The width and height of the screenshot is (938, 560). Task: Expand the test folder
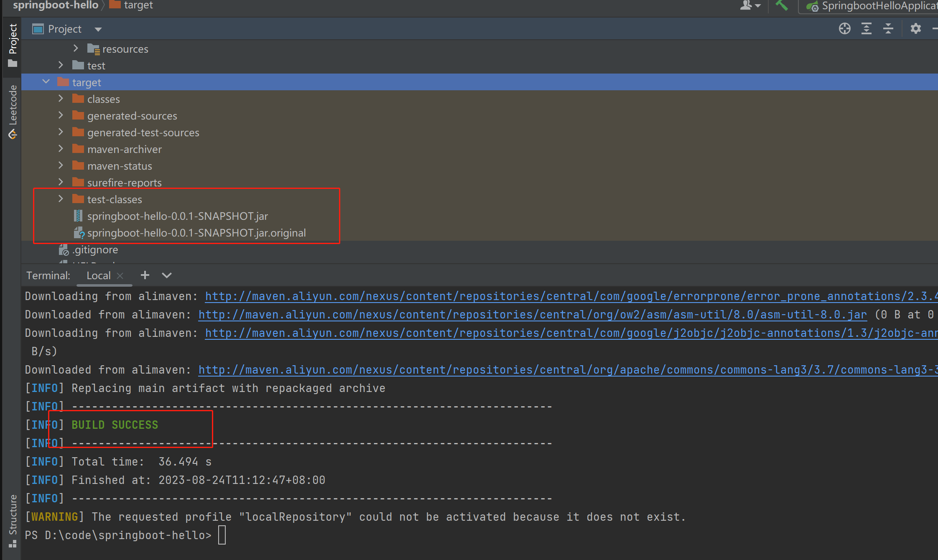[x=61, y=65]
